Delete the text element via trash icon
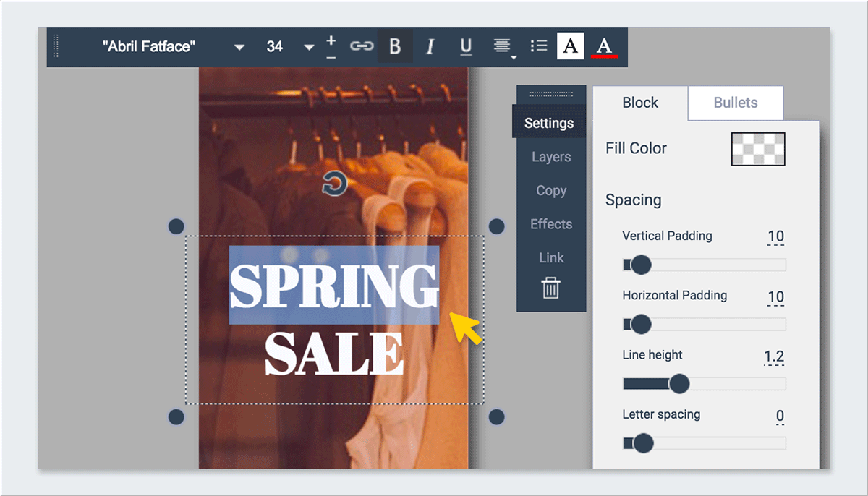Image resolution: width=868 pixels, height=496 pixels. 551,288
